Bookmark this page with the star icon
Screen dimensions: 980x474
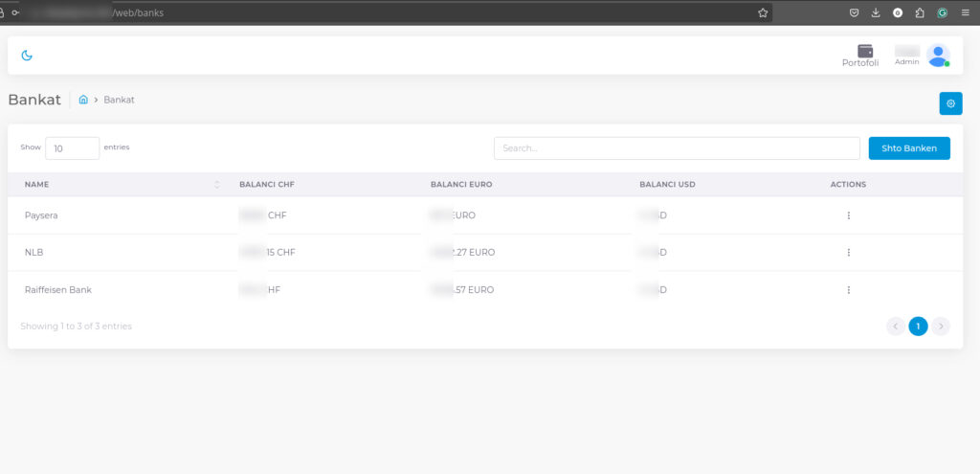click(763, 12)
